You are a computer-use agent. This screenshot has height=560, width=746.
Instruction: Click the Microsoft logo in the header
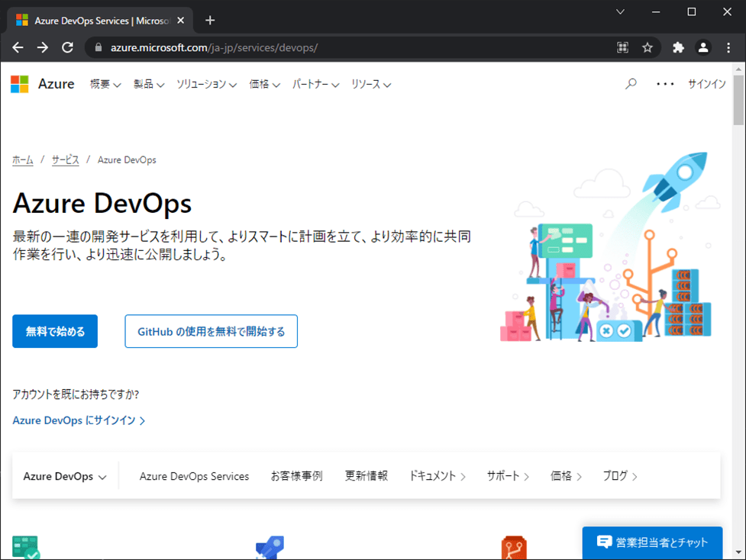(20, 84)
